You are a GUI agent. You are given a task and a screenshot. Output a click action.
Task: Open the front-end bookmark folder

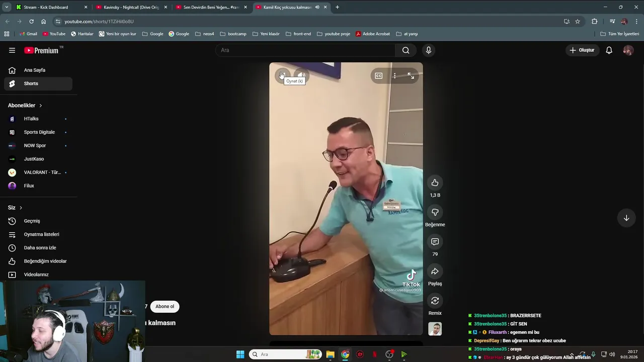(298, 34)
